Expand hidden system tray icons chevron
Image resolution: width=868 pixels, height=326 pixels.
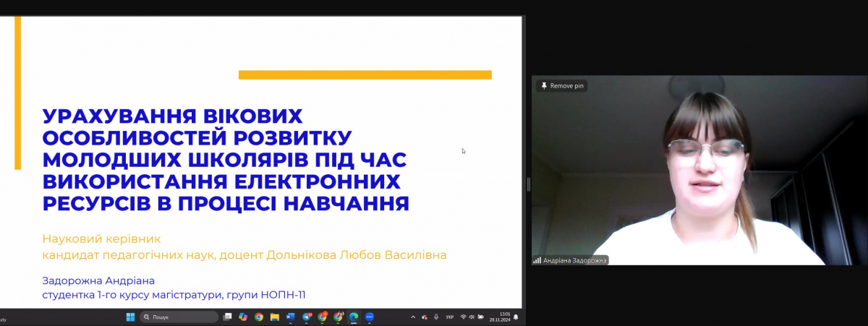413,317
